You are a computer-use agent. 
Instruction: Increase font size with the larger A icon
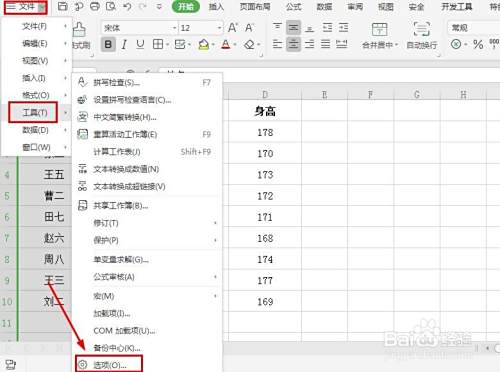(x=233, y=28)
